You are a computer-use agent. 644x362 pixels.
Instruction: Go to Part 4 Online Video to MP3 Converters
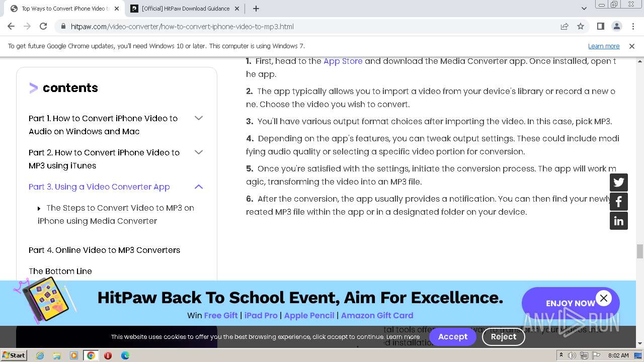[104, 250]
